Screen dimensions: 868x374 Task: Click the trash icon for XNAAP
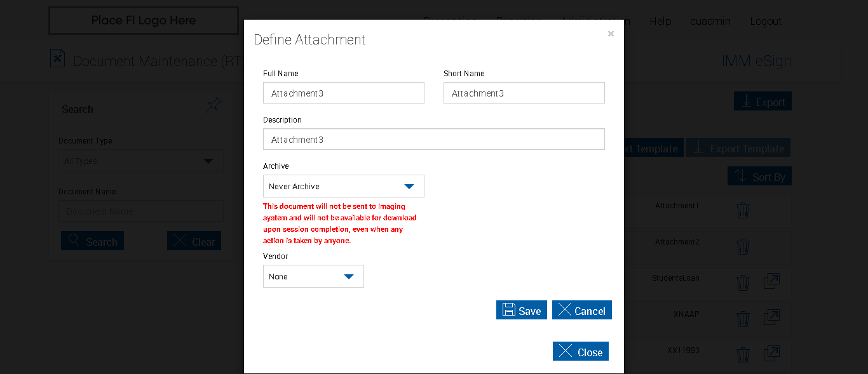tap(743, 319)
